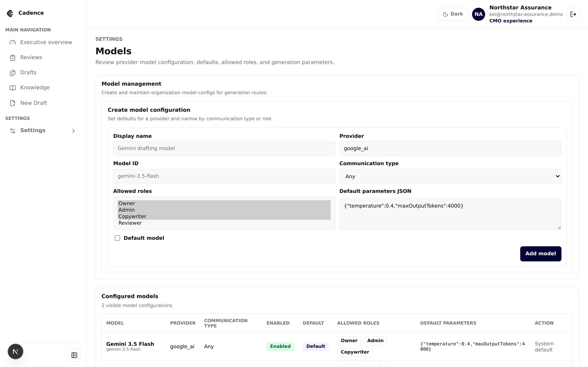The width and height of the screenshot is (588, 367).
Task: Click the Executive overview gauge icon
Action: pos(13,43)
